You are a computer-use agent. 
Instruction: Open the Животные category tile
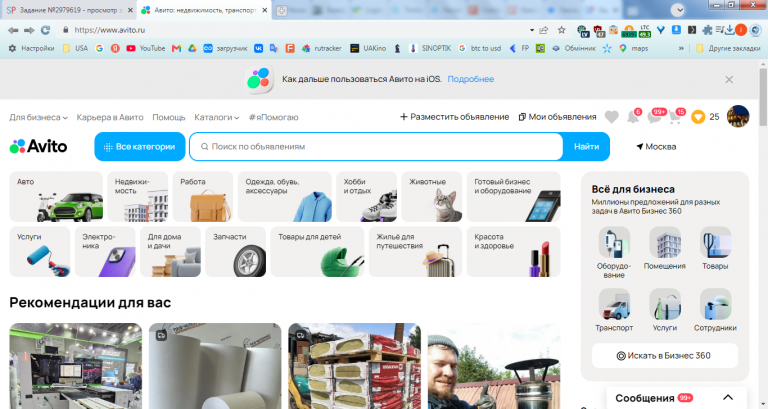tap(432, 196)
